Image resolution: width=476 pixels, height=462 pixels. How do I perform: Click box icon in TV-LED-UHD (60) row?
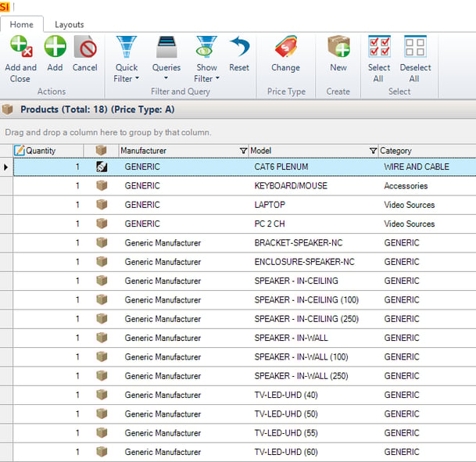coord(102,452)
